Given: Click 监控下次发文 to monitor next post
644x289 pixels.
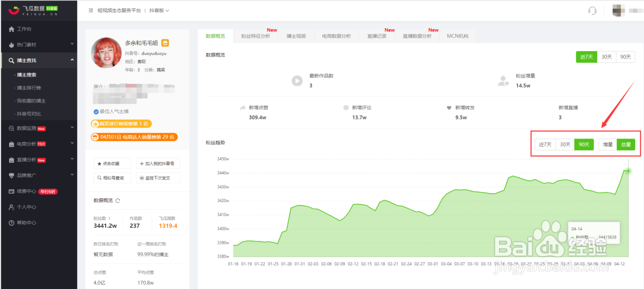Looking at the screenshot, I should 157,177.
